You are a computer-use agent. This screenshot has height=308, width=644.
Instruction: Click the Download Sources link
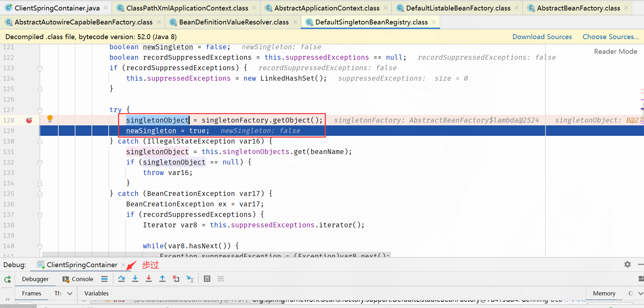coord(542,37)
